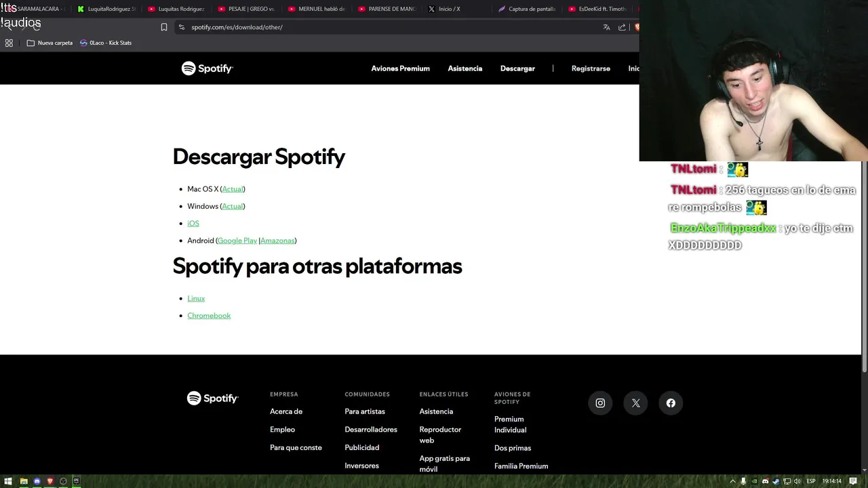Open 0Laco - Kick Stats bookmark

[x=105, y=43]
